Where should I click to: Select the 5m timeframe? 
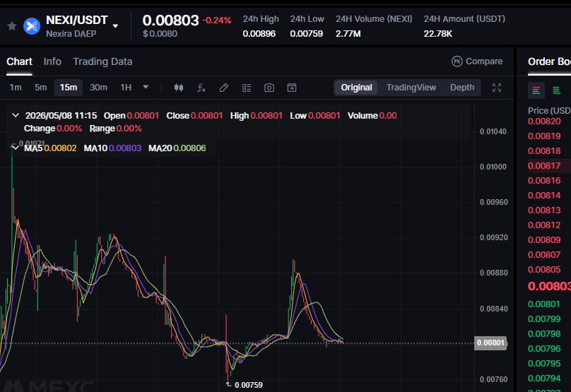(41, 88)
